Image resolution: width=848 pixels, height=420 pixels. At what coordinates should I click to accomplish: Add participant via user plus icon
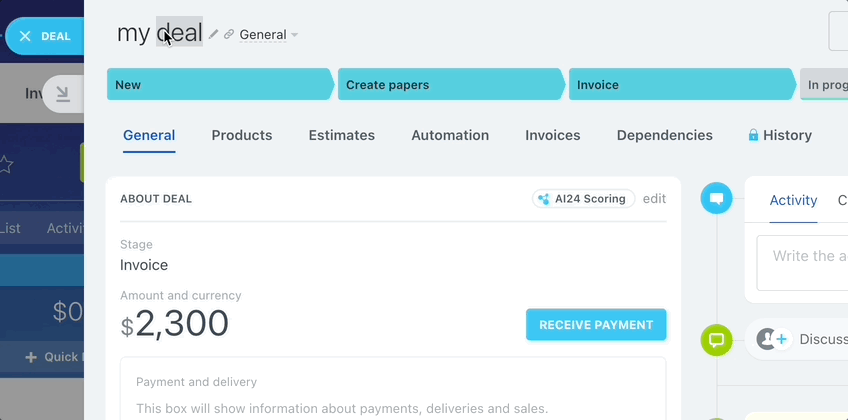click(772, 339)
